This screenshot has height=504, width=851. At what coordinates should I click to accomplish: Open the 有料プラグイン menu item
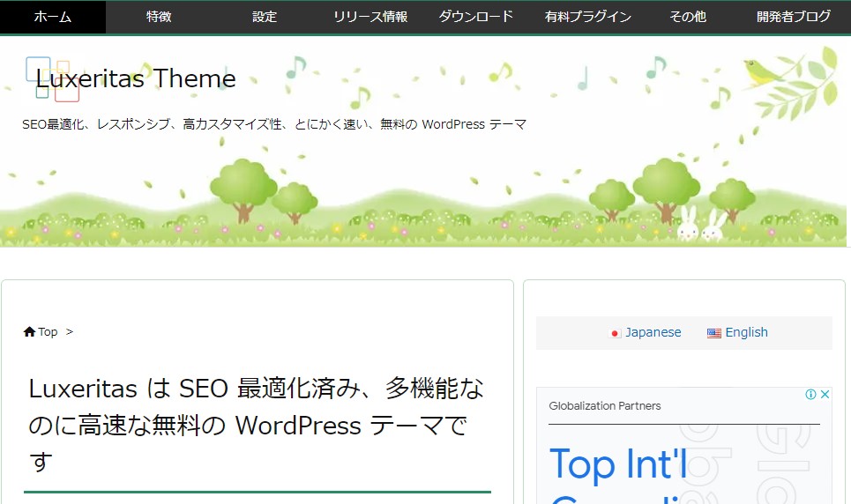[x=588, y=17]
